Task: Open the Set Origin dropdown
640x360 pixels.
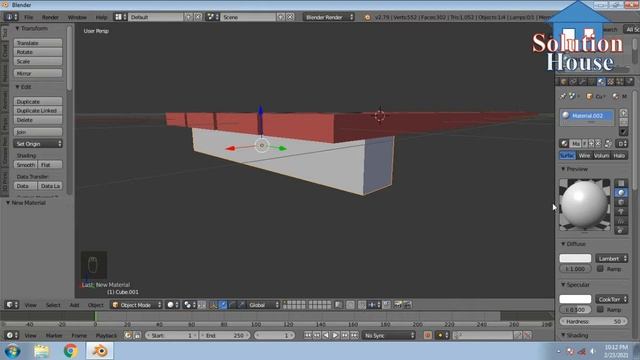Action: (x=38, y=144)
